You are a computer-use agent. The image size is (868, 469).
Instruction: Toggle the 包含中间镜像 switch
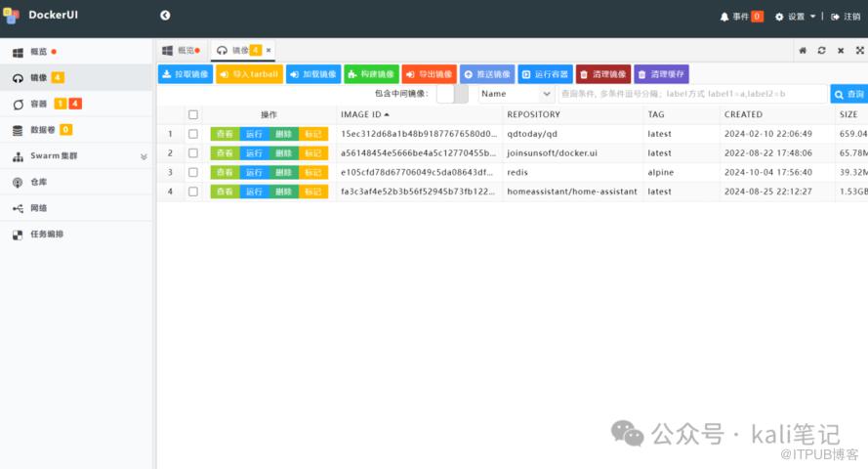tap(452, 94)
